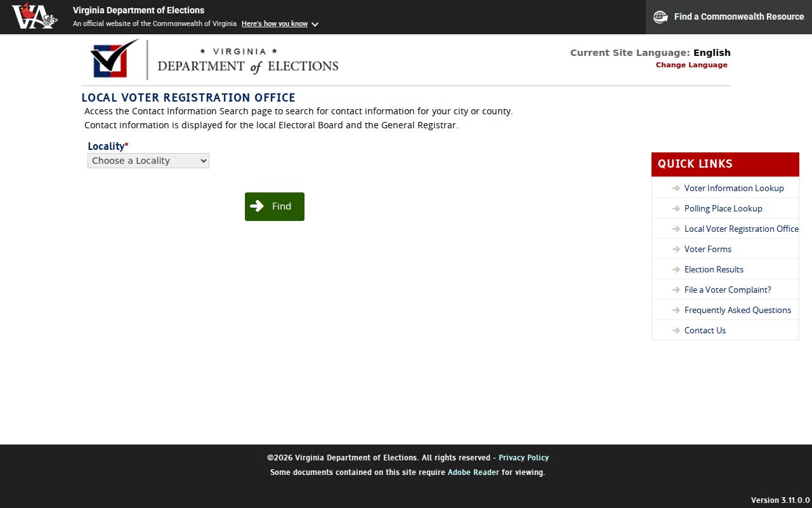
Task: Click the arrow icon beside File a Voter Complaint
Action: pos(676,290)
